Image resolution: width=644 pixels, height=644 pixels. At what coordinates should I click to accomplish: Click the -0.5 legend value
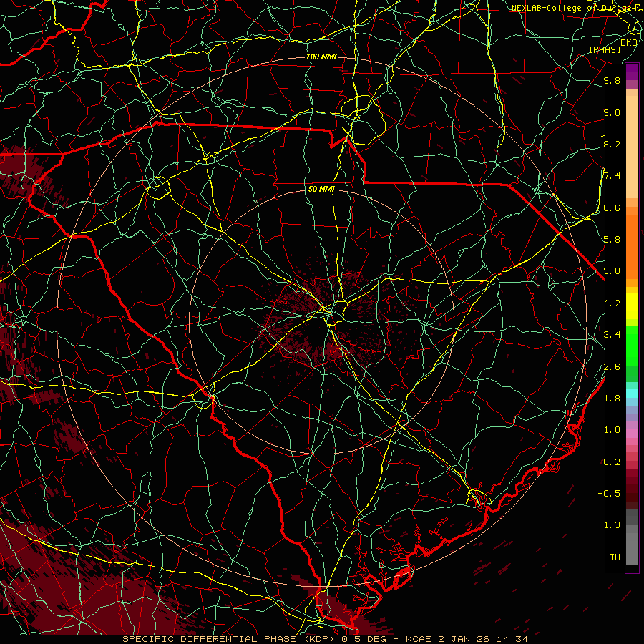click(x=609, y=493)
